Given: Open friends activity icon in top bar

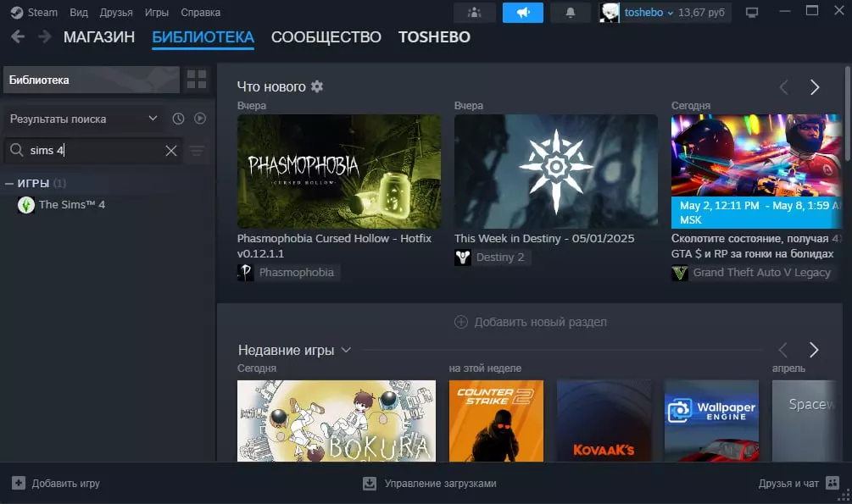Looking at the screenshot, I should (x=475, y=13).
